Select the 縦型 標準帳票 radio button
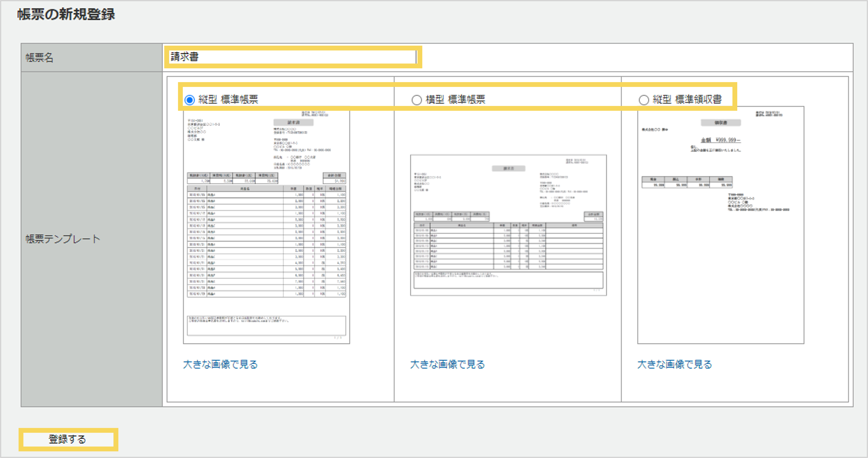Image resolution: width=868 pixels, height=458 pixels. pyautogui.click(x=190, y=100)
